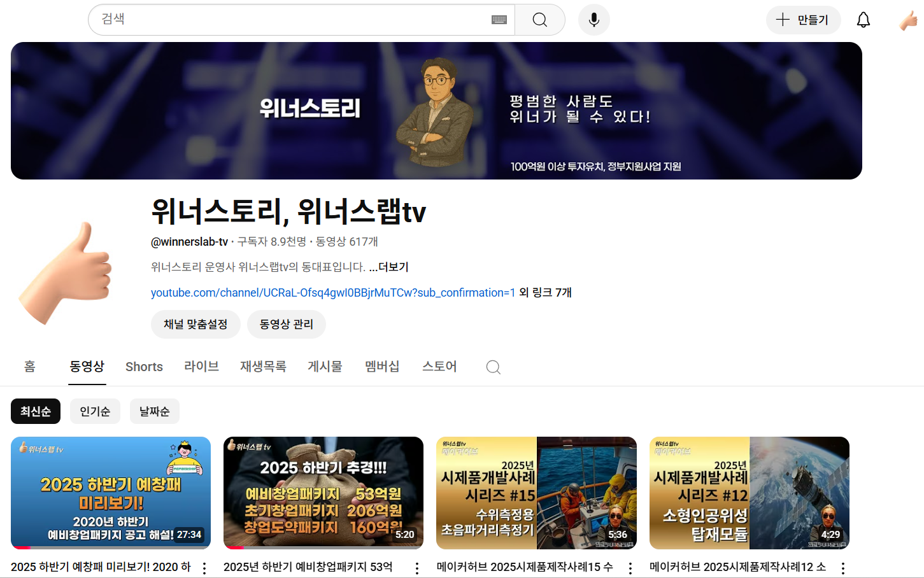
Task: Switch to the 게시물 posts tab
Action: click(325, 367)
